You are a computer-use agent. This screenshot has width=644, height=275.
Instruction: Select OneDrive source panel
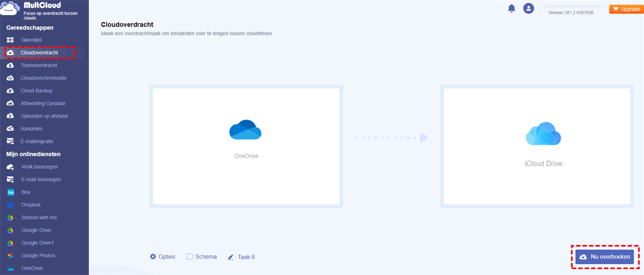246,146
